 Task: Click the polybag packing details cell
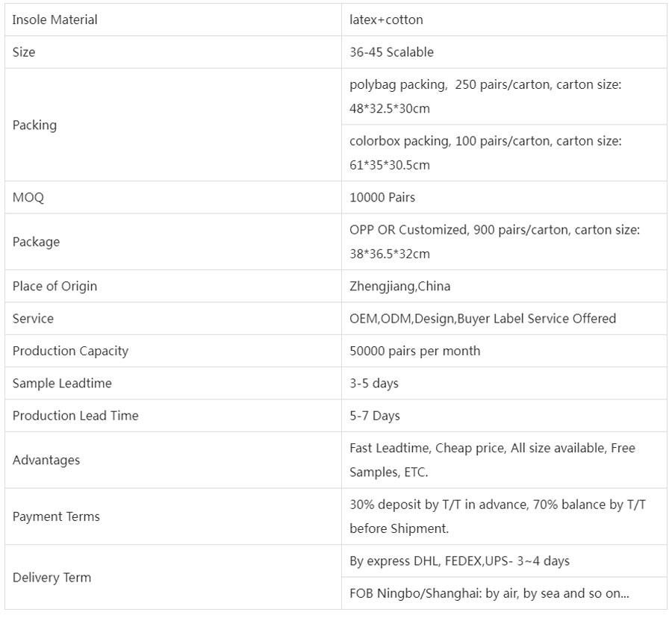pos(485,96)
